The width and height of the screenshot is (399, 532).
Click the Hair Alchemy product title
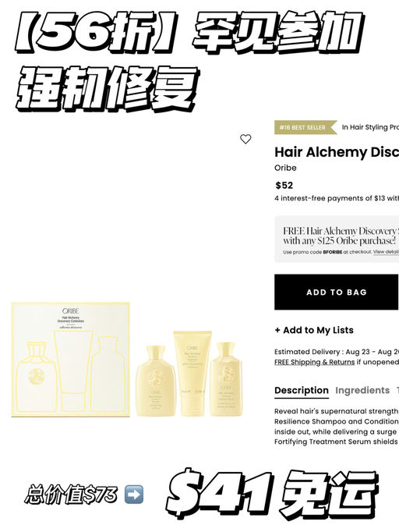coord(337,152)
